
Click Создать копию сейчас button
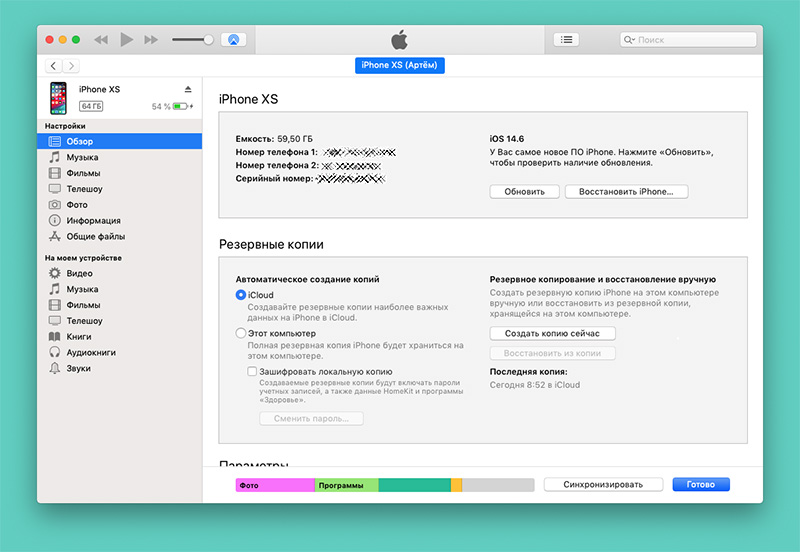tap(553, 333)
